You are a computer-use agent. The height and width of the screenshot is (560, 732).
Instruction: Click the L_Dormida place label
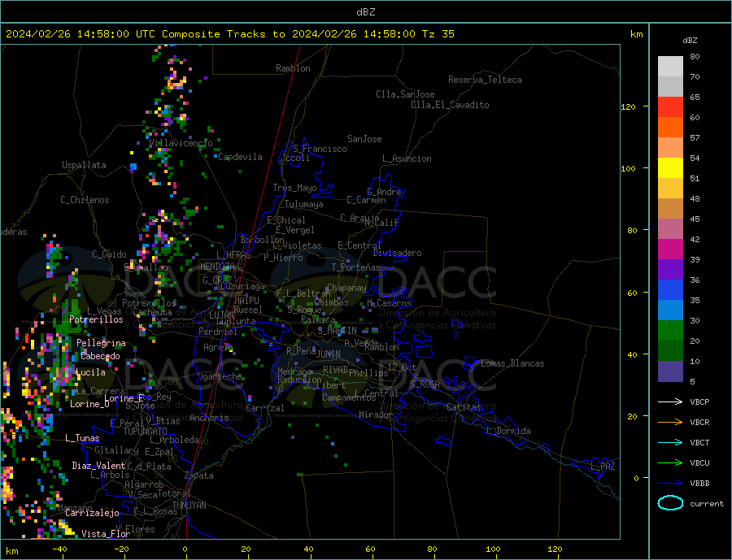point(509,430)
